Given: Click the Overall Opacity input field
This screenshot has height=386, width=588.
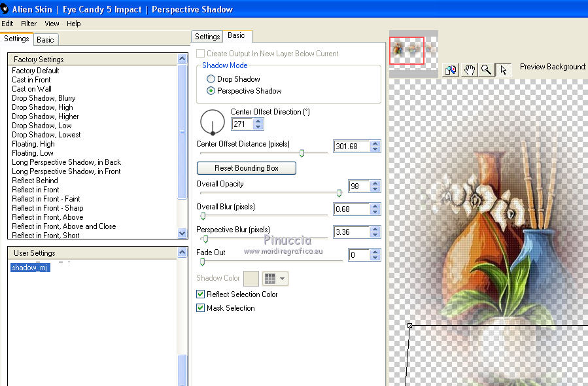Looking at the screenshot, I should (x=359, y=186).
